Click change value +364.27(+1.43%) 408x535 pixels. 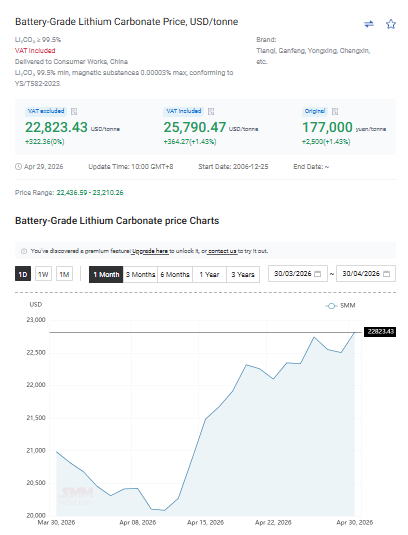190,142
